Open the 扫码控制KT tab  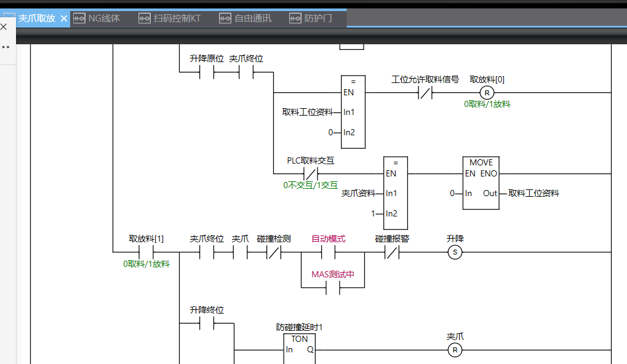pos(170,18)
